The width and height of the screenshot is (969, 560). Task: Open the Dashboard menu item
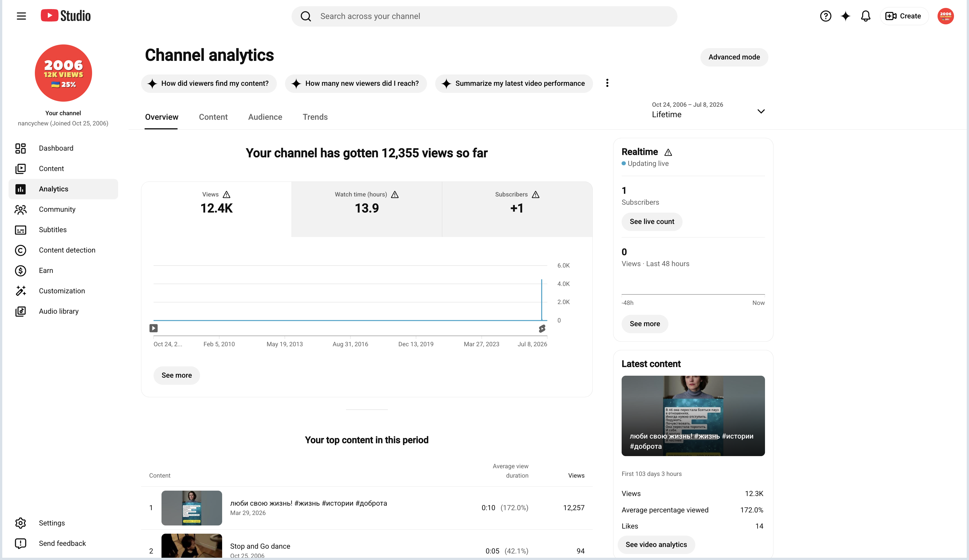point(63,148)
